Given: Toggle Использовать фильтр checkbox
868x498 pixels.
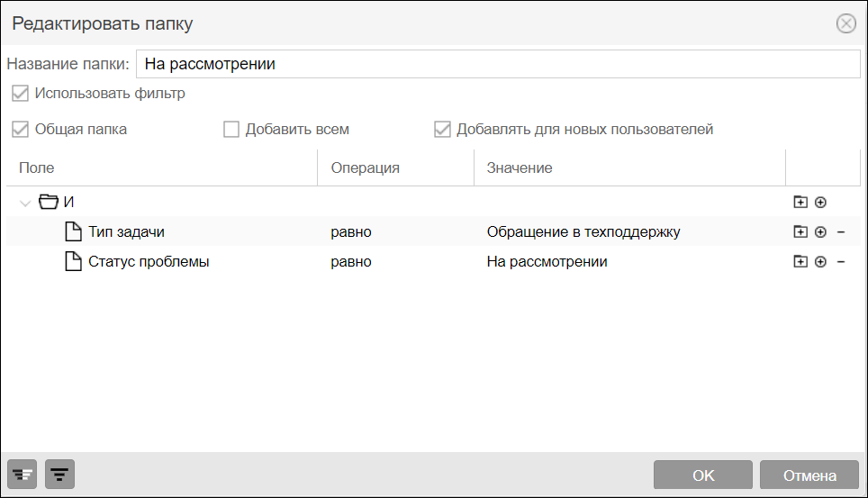Looking at the screenshot, I should coord(20,93).
